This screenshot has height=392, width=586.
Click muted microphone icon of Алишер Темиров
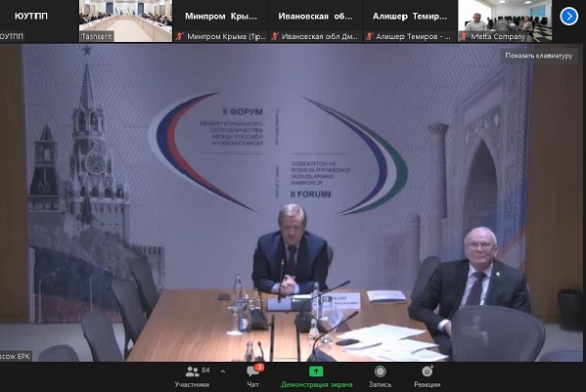(x=369, y=36)
